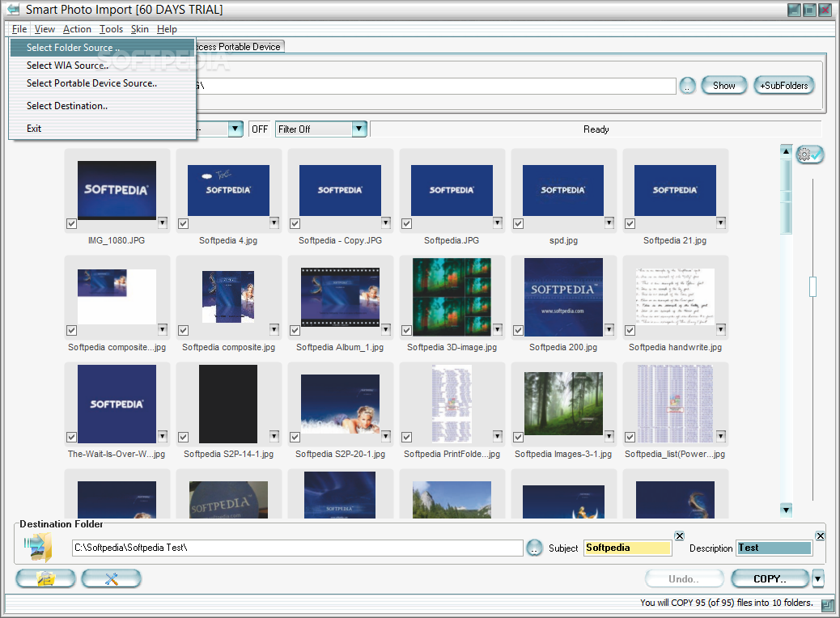The height and width of the screenshot is (618, 840).
Task: Open the File menu
Action: click(19, 29)
